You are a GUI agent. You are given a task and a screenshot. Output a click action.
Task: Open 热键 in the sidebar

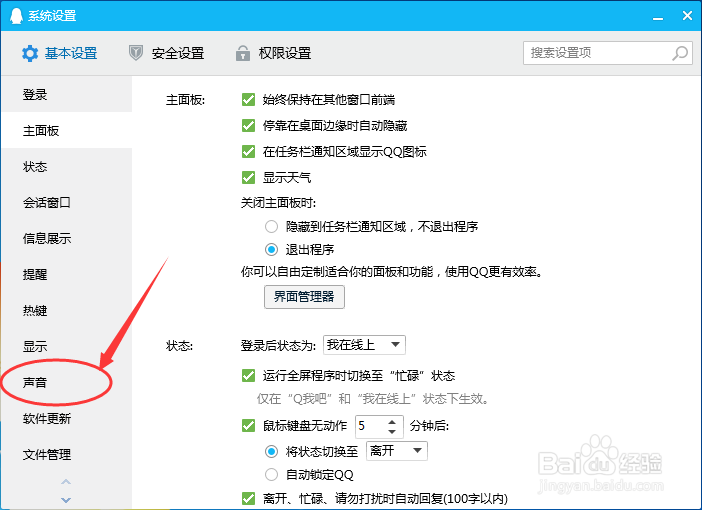pyautogui.click(x=67, y=310)
